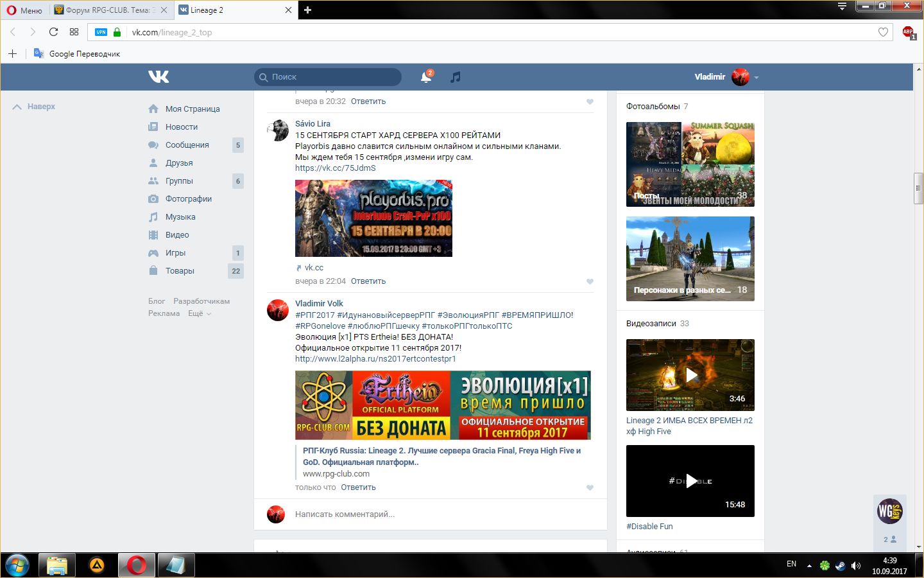This screenshot has width=924, height=578.
Task: Like the comment posted at 20:32
Action: pos(590,101)
